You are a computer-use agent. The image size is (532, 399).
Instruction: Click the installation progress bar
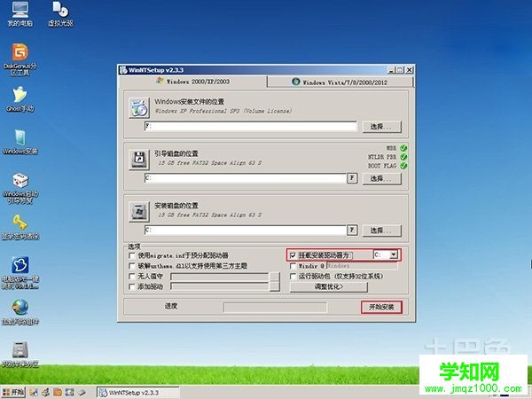(275, 308)
